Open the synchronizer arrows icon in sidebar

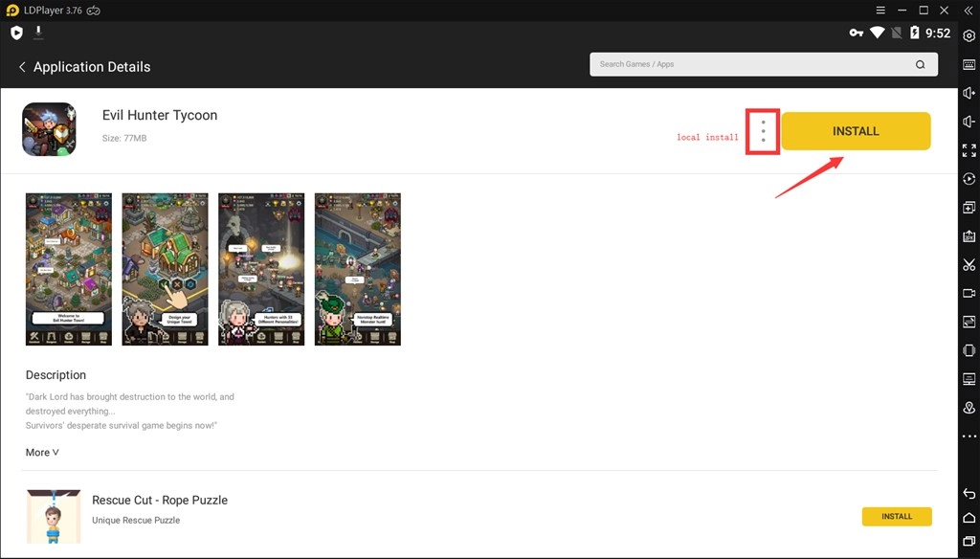coord(969,322)
